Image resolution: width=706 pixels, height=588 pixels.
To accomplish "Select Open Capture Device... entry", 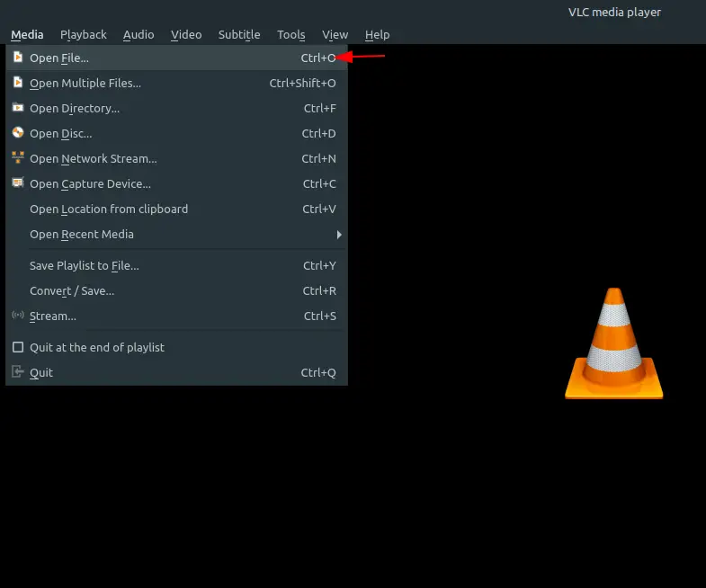I will click(176, 183).
